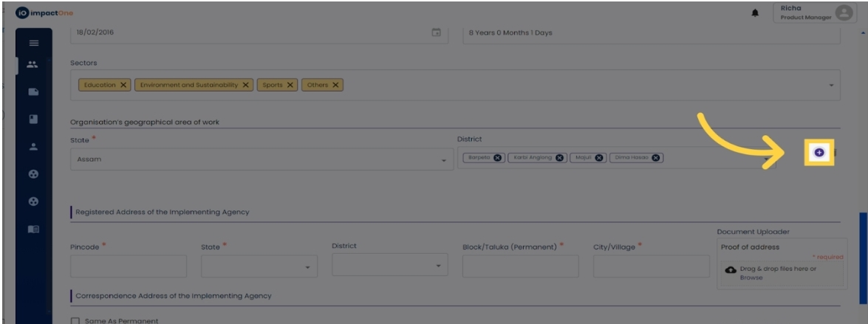
Task: Remove the Education sector tag
Action: (x=123, y=85)
